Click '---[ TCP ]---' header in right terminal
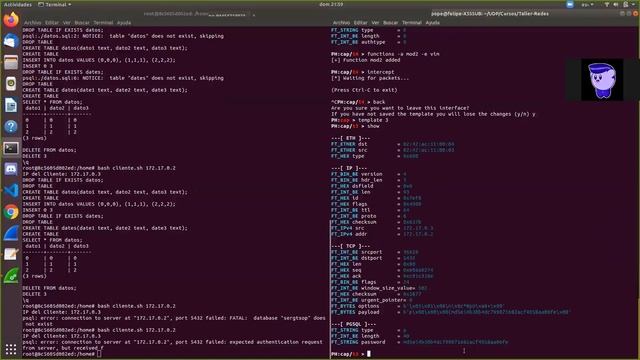 click(x=351, y=246)
